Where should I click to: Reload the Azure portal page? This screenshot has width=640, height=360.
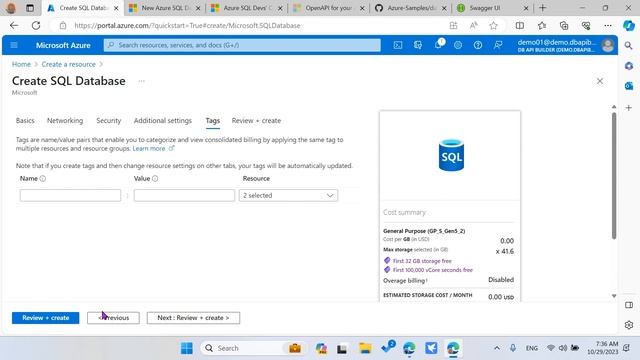coord(36,25)
